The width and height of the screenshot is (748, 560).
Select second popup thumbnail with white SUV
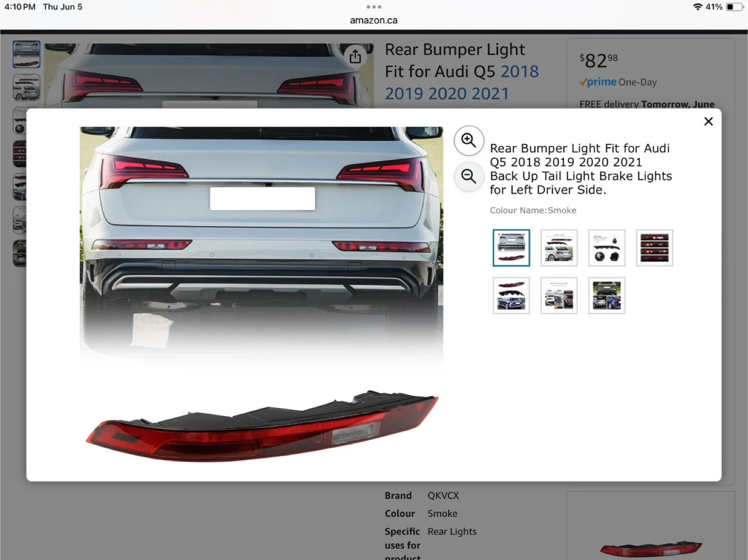pos(559,248)
